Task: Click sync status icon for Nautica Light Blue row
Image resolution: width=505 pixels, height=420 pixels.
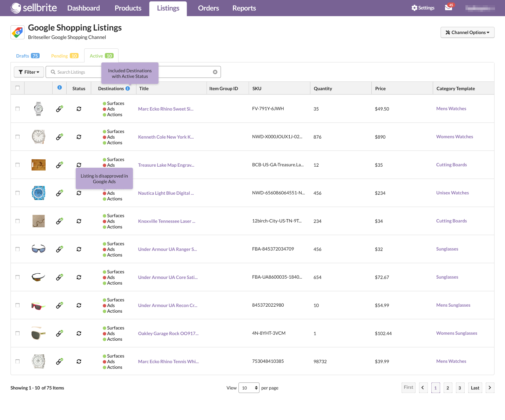Action: point(79,193)
